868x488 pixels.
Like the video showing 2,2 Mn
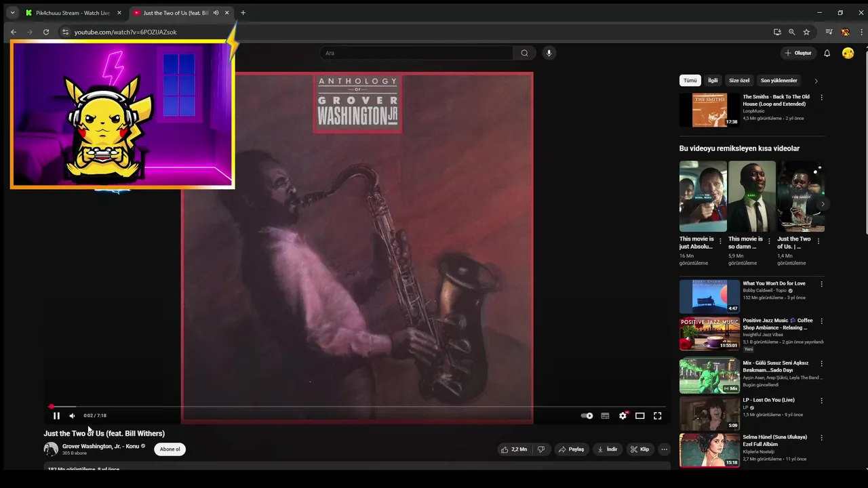[513, 449]
